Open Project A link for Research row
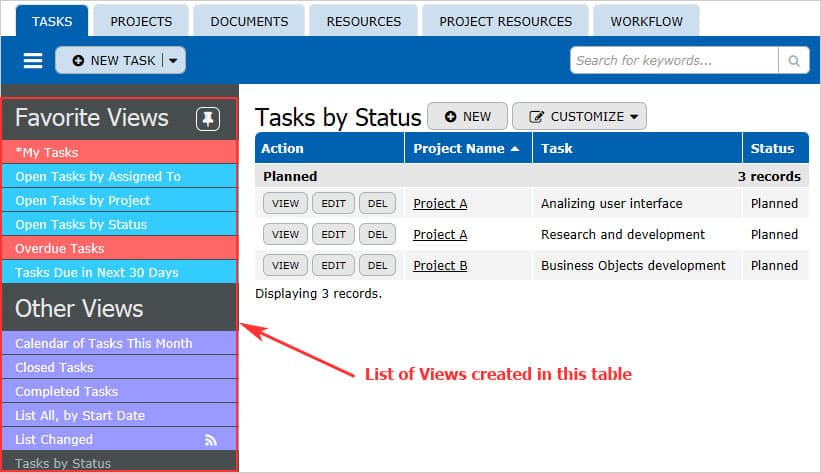 coord(440,234)
